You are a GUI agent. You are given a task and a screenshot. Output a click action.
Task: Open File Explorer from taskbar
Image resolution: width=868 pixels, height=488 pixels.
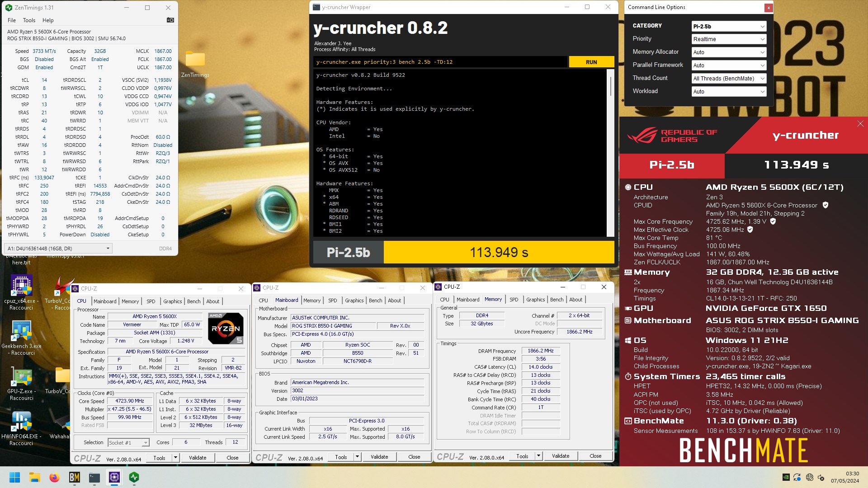pyautogui.click(x=34, y=477)
